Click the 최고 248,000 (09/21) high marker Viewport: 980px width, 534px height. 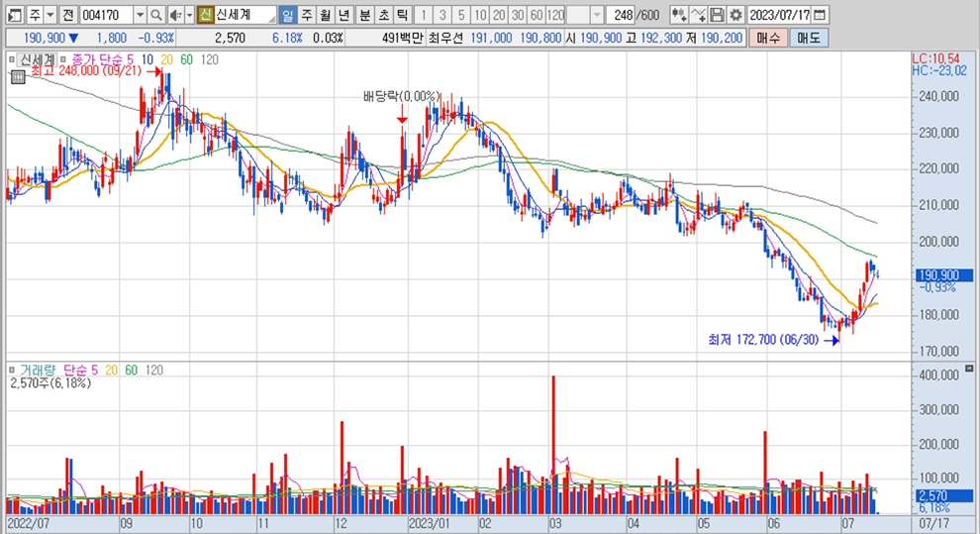[x=87, y=71]
